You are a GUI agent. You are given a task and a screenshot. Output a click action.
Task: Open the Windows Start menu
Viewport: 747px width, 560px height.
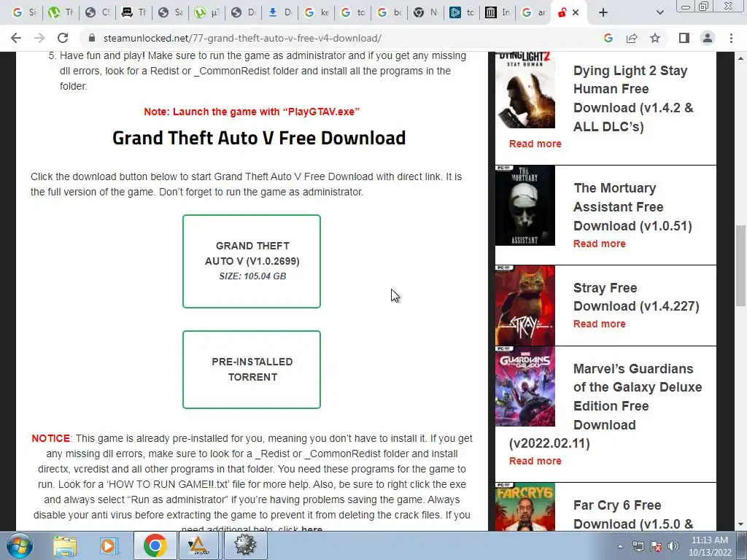(20, 545)
